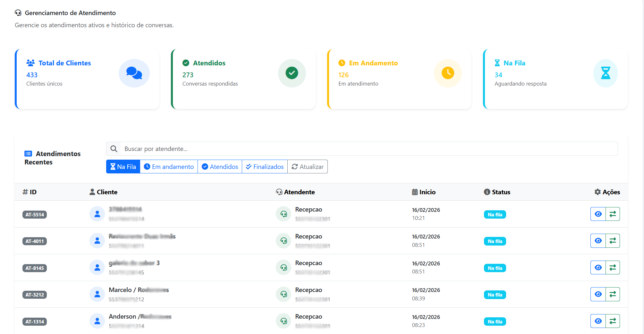Click the chat bubbles icon on Total de Clientes card
Viewport: 644px width, 334px height.
tap(134, 73)
